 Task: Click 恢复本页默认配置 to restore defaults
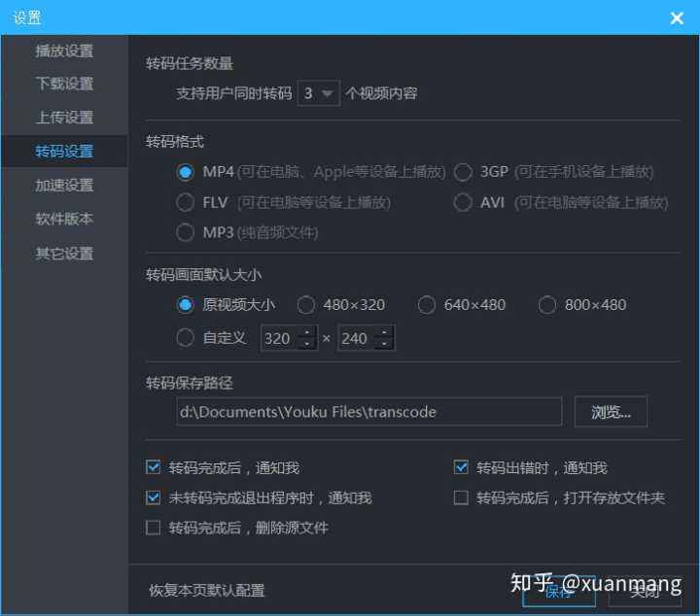(206, 590)
